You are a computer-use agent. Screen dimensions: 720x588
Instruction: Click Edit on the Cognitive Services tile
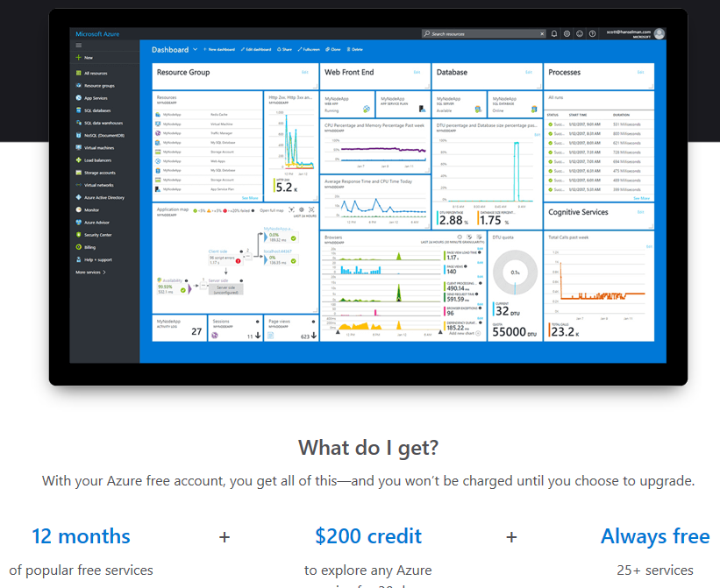(640, 212)
